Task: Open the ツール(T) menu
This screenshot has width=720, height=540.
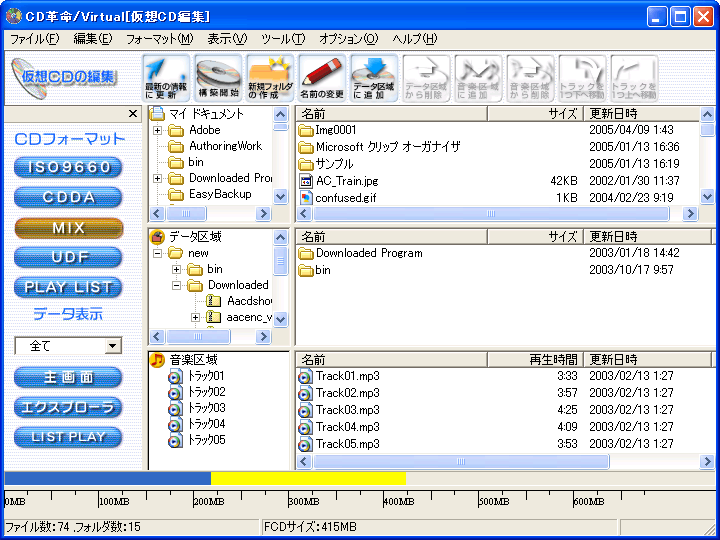Action: click(x=283, y=39)
